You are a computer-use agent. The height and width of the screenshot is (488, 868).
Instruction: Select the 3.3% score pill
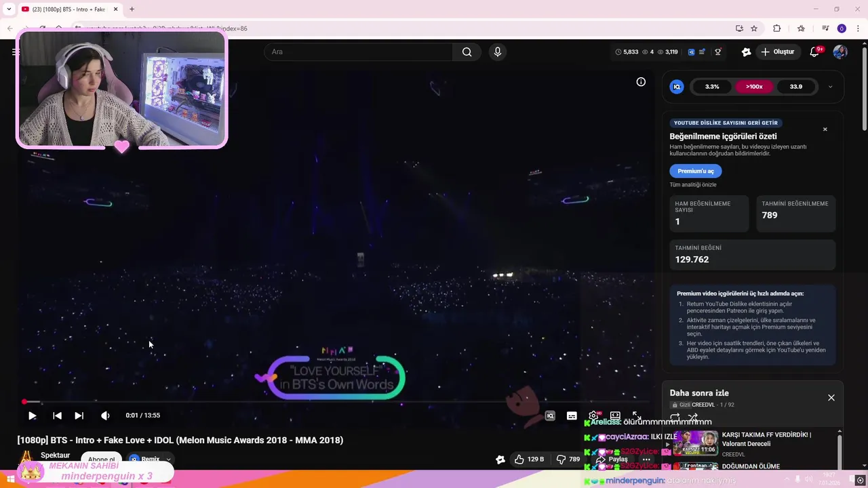pyautogui.click(x=712, y=87)
